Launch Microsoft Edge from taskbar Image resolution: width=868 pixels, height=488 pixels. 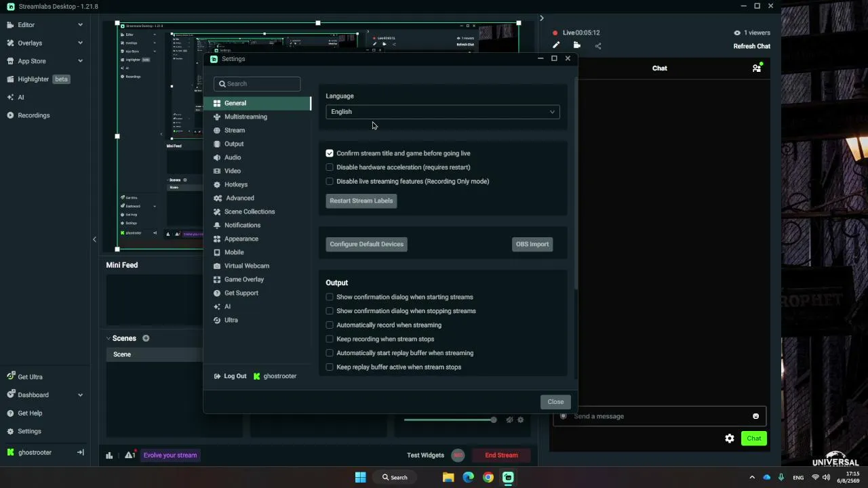coord(468,477)
